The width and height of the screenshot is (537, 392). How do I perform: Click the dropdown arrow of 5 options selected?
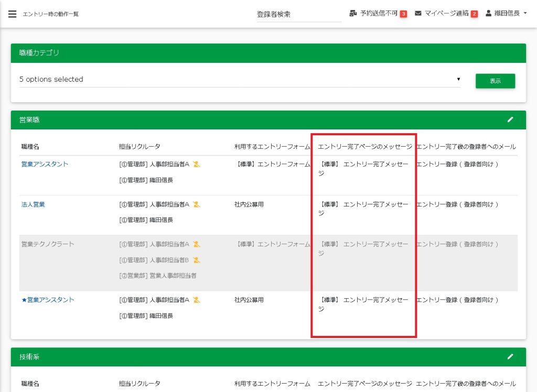pyautogui.click(x=458, y=79)
